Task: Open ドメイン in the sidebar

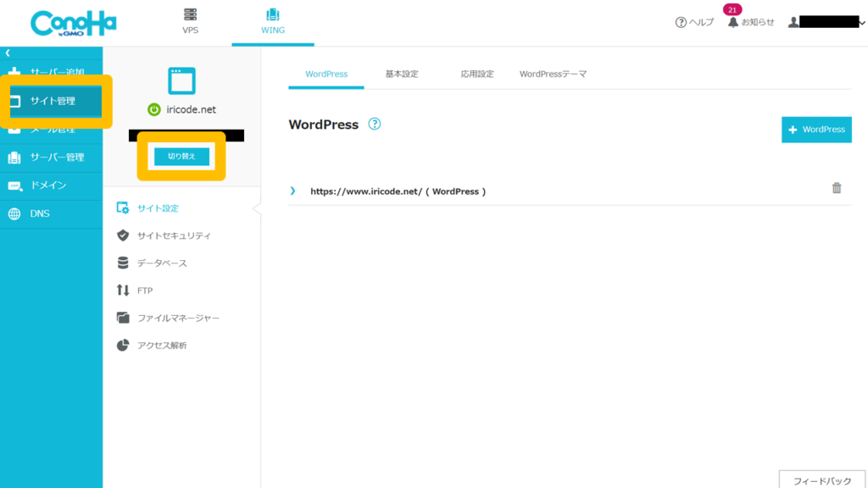Action: pyautogui.click(x=52, y=186)
